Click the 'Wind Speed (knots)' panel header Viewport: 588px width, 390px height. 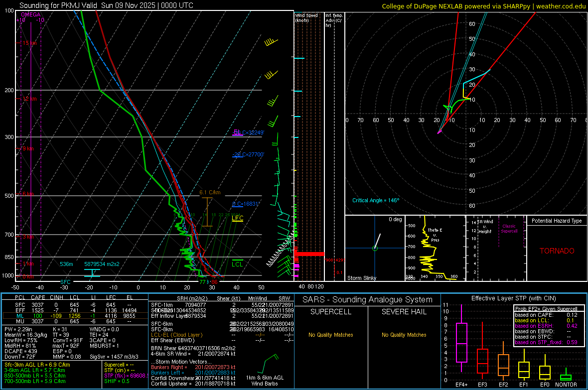click(x=306, y=17)
